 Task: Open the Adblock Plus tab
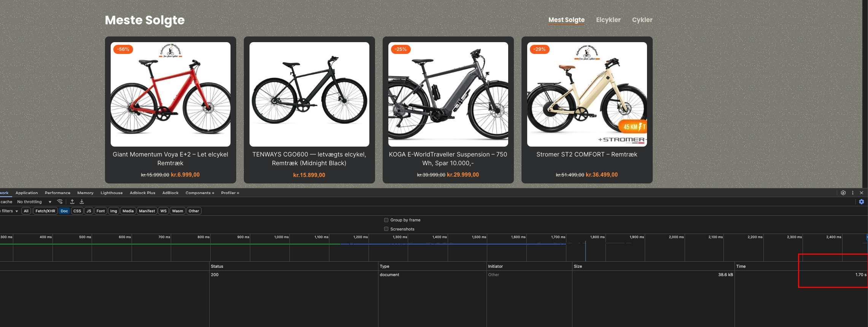click(143, 193)
